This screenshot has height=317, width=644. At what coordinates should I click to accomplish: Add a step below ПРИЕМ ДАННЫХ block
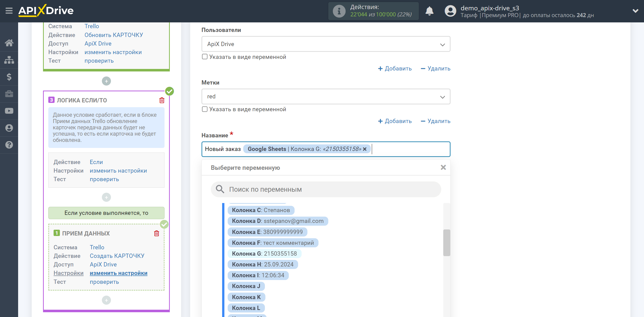[x=106, y=300]
